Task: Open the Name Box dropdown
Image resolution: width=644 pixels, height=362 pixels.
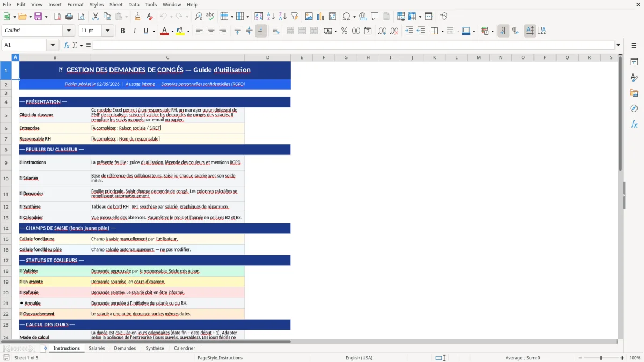Action: click(x=53, y=45)
